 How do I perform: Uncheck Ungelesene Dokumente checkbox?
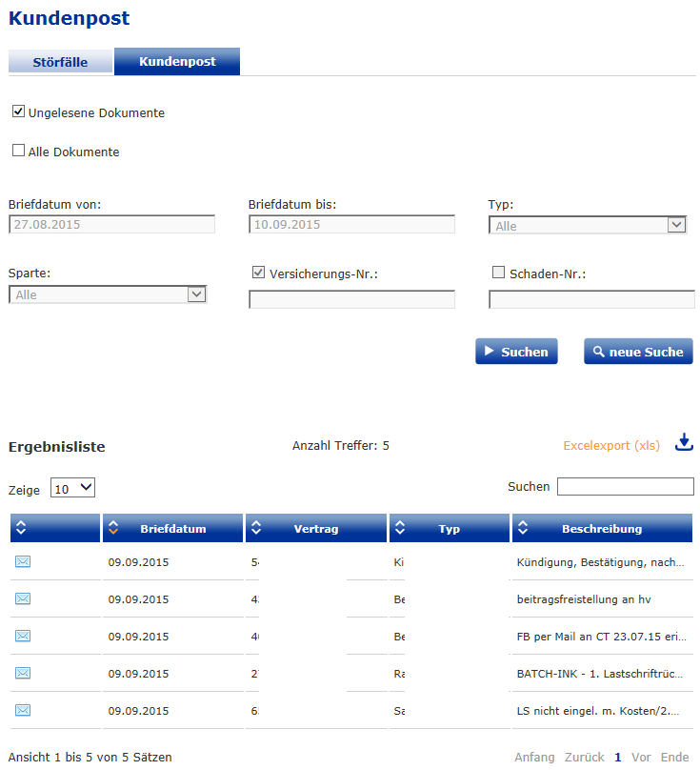18,111
